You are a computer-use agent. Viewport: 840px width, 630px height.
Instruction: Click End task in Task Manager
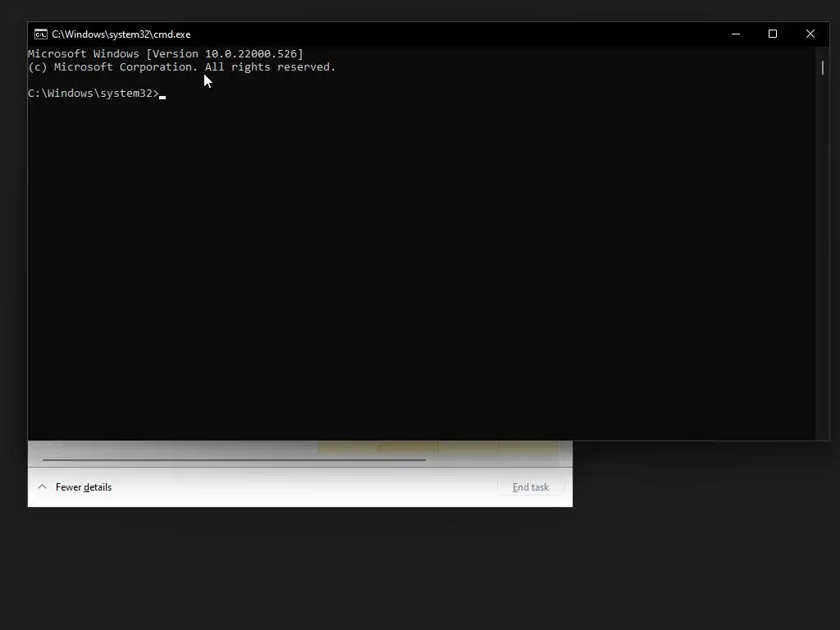531,487
